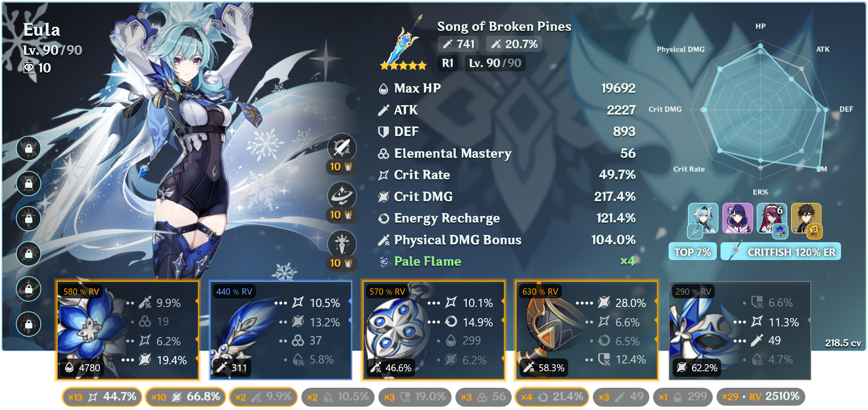This screenshot has height=410, width=868.
Task: Click the Physical DMG Bonus stat row
Action: [507, 240]
